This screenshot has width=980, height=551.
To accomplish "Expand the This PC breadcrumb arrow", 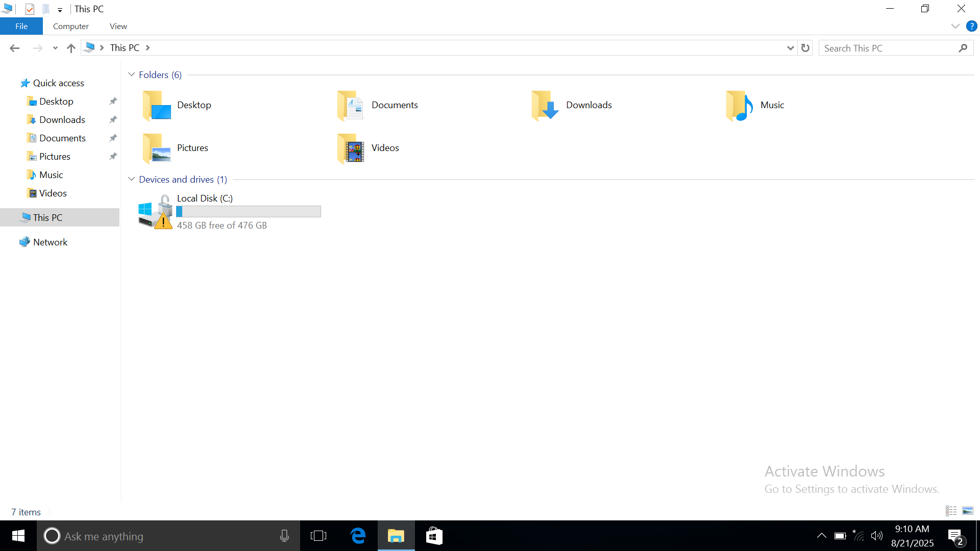I will [x=148, y=48].
